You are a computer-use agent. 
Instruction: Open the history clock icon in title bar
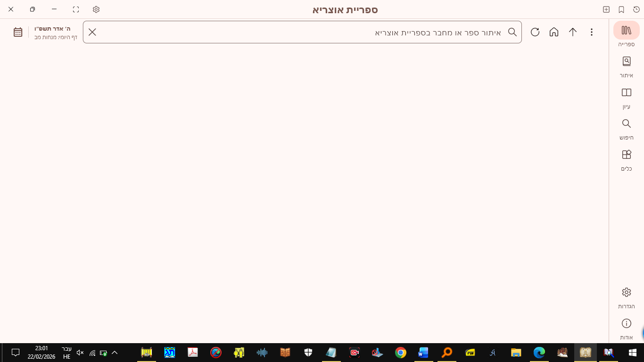636,9
